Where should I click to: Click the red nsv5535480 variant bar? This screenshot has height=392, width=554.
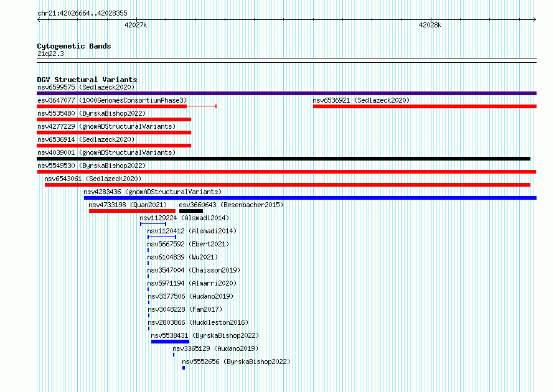point(114,119)
